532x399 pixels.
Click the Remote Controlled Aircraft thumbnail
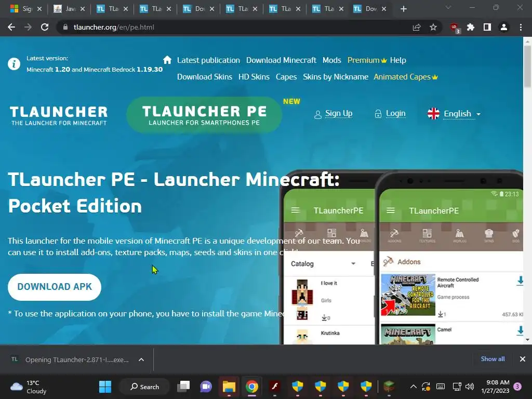coord(408,295)
